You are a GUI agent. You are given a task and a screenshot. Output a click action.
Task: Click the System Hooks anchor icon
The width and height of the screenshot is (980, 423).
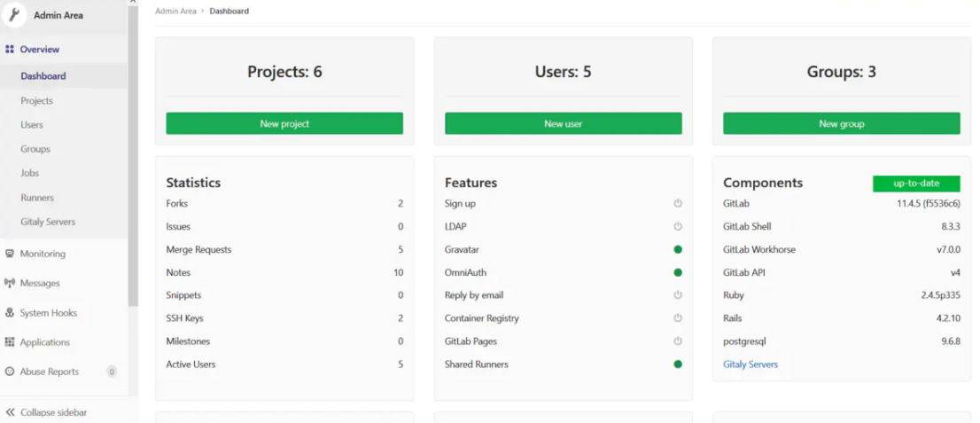pyautogui.click(x=10, y=313)
